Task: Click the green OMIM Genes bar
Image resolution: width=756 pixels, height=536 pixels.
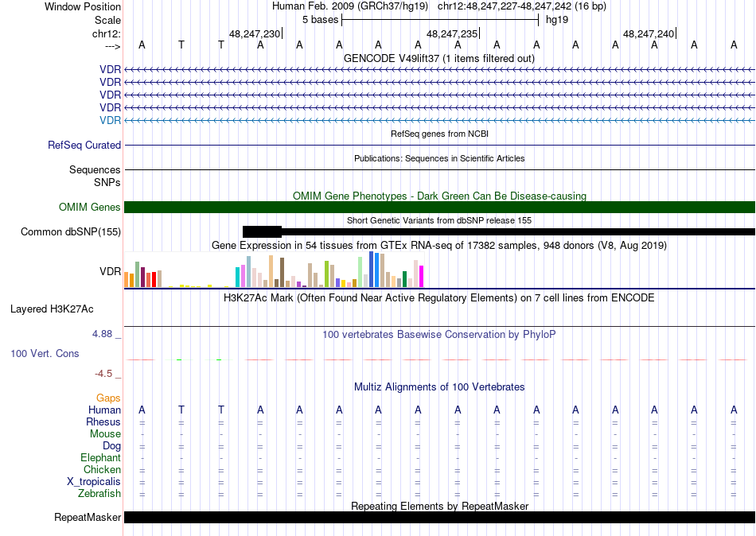Action: click(439, 208)
